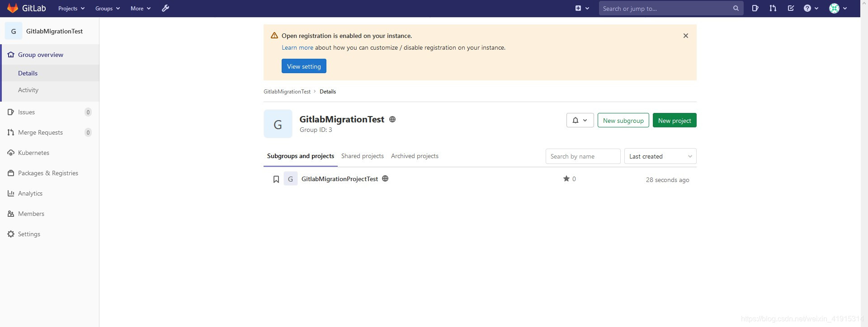The image size is (868, 327).
Task: Click the Analytics chart sidebar icon
Action: click(11, 193)
